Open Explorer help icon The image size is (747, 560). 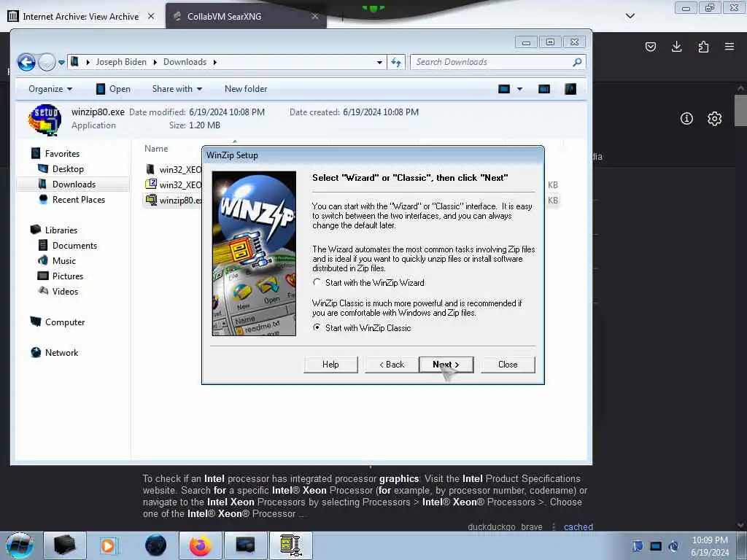point(570,89)
